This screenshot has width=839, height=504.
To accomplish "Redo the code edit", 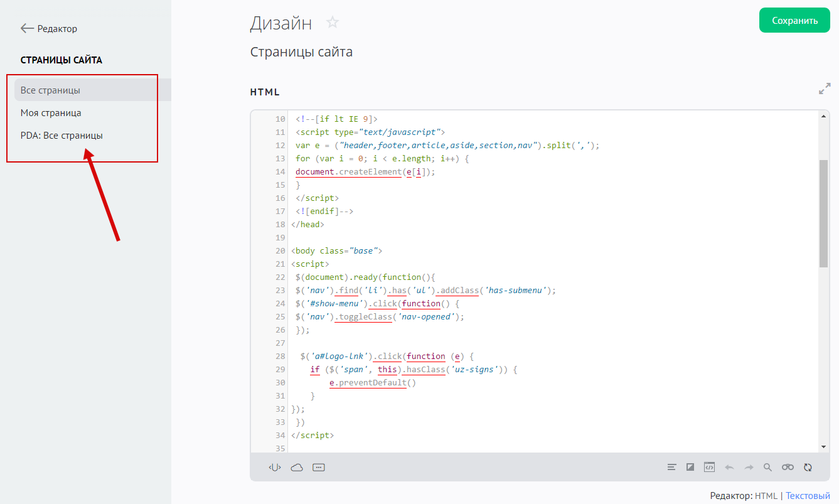I will tap(749, 468).
